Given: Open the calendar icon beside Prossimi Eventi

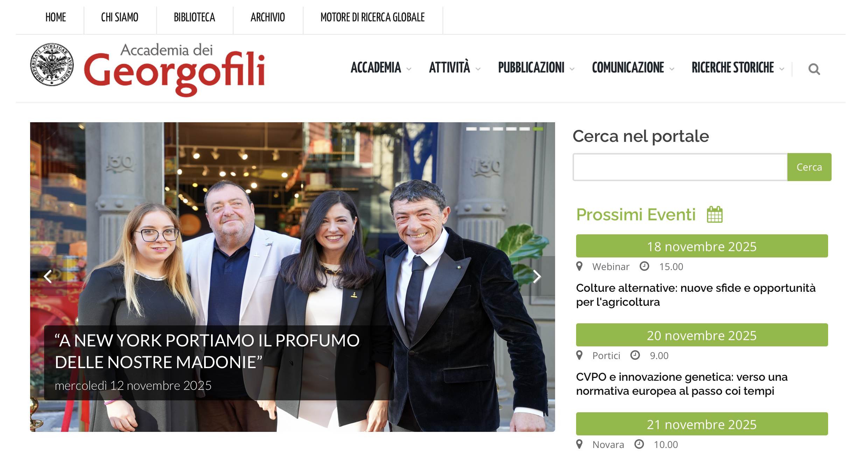Looking at the screenshot, I should click(x=715, y=214).
